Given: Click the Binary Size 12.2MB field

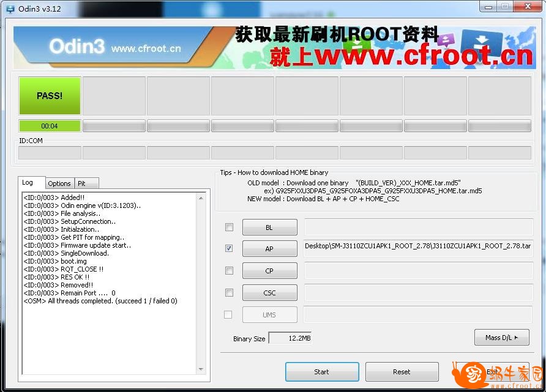Looking at the screenshot, I should pos(290,338).
